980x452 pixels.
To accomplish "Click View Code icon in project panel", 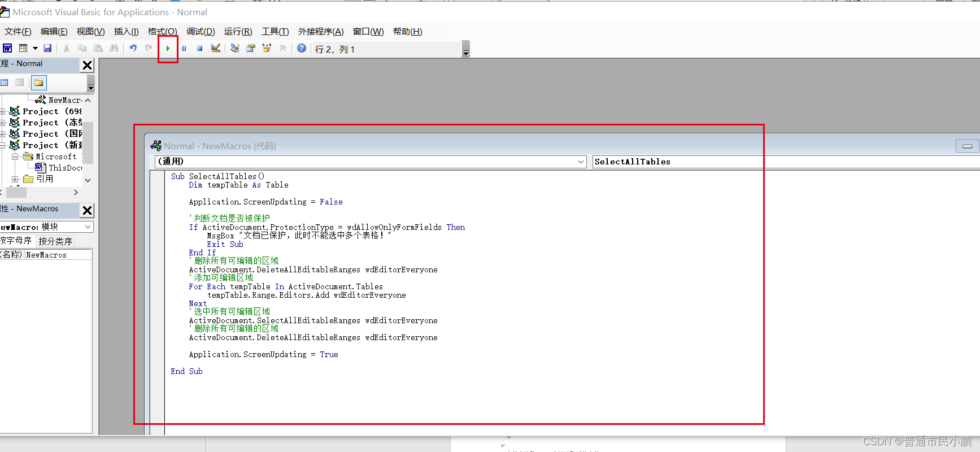I will [x=5, y=83].
